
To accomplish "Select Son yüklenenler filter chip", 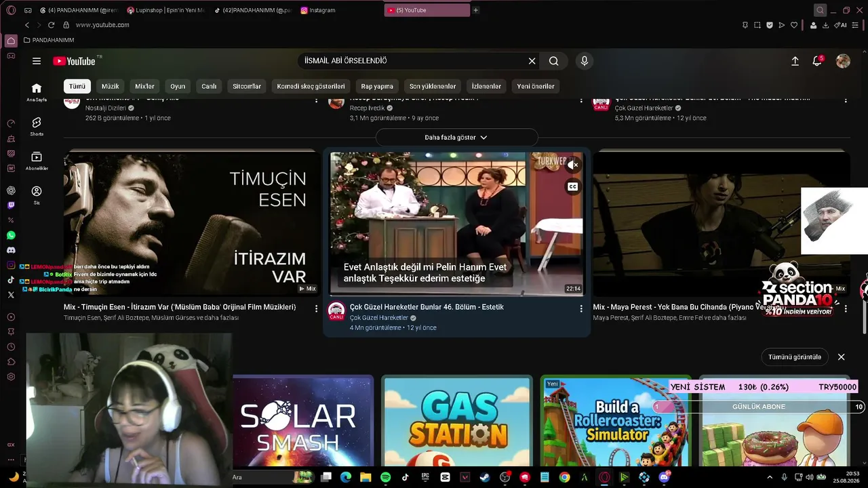I will [433, 86].
